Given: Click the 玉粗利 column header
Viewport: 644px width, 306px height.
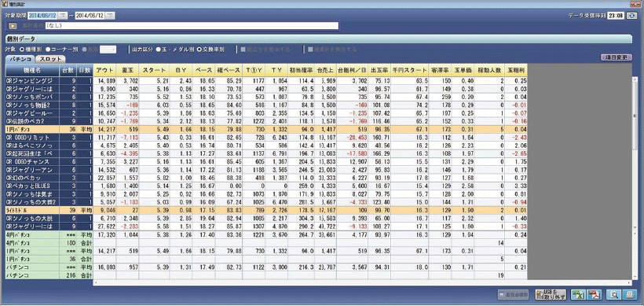Looking at the screenshot, I should 516,70.
